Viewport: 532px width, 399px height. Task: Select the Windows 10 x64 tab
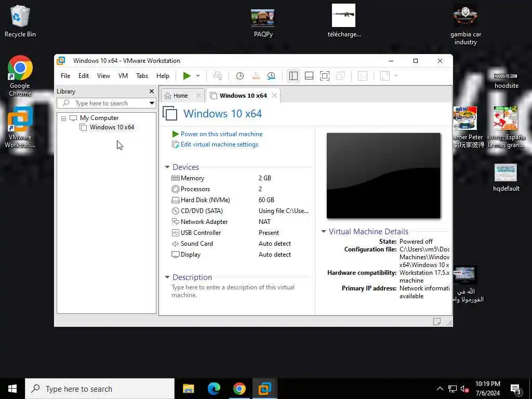(x=243, y=96)
